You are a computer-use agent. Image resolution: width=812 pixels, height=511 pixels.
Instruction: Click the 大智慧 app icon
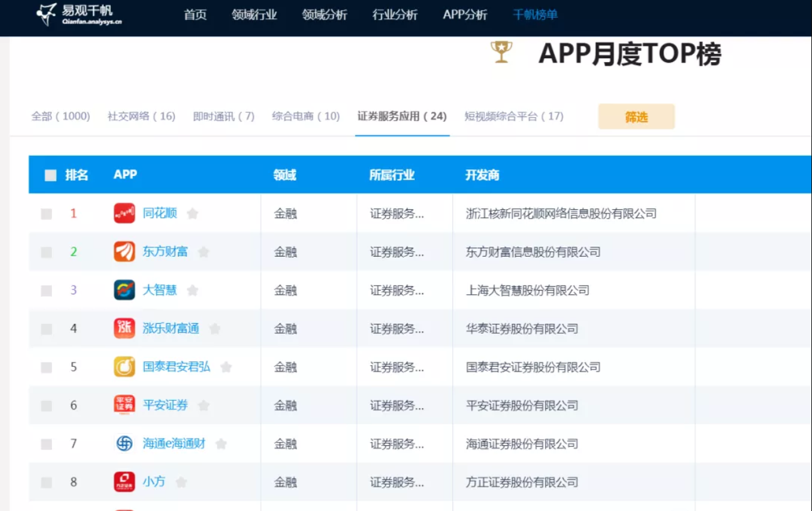pyautogui.click(x=124, y=290)
